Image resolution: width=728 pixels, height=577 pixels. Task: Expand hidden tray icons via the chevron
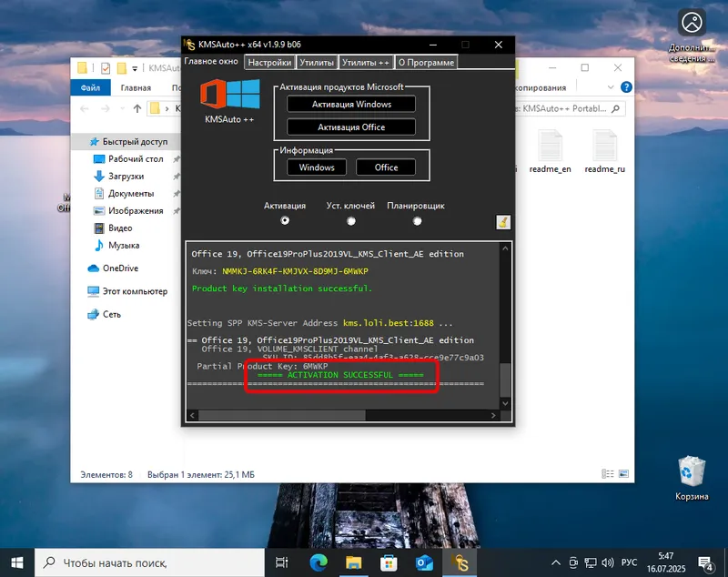coord(555,562)
